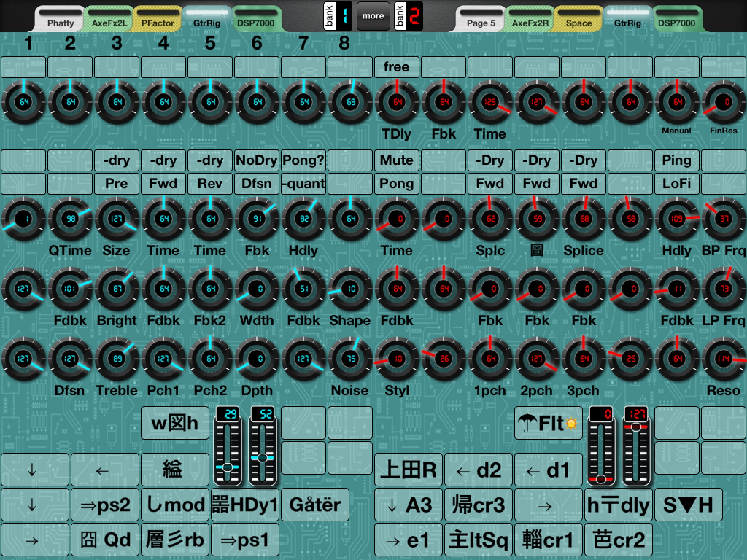Click the Manual knob
This screenshot has height=560, width=747.
(677, 102)
